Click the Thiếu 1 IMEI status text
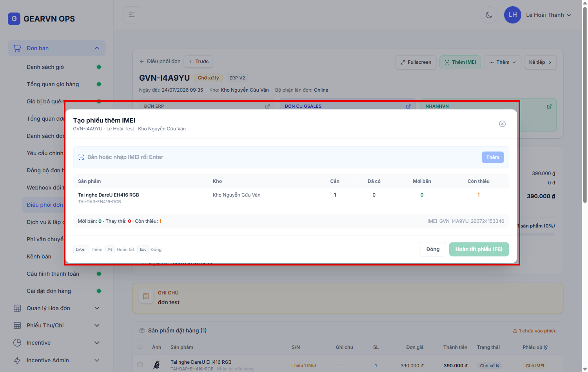 click(304, 365)
